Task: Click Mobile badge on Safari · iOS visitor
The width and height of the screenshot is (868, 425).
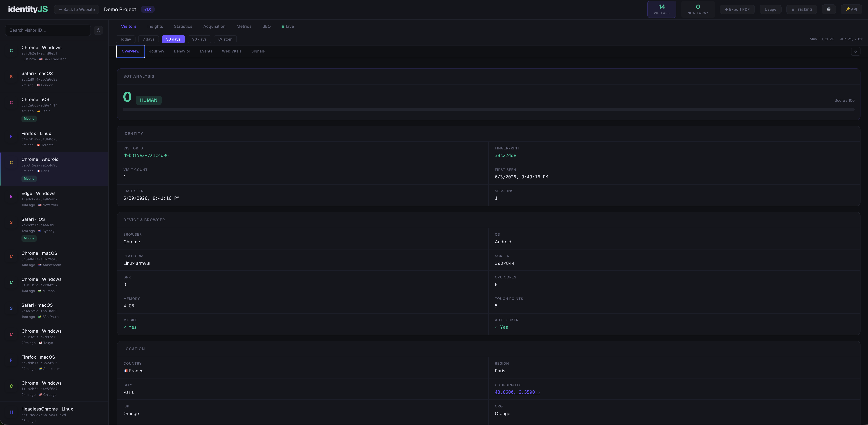Action: pyautogui.click(x=29, y=238)
